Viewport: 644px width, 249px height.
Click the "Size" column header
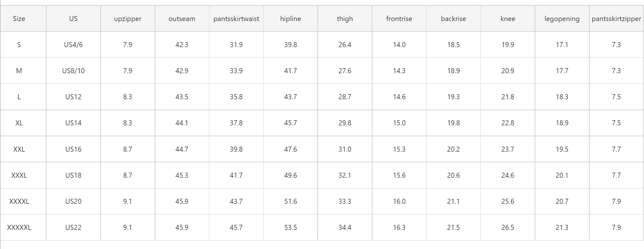click(19, 19)
